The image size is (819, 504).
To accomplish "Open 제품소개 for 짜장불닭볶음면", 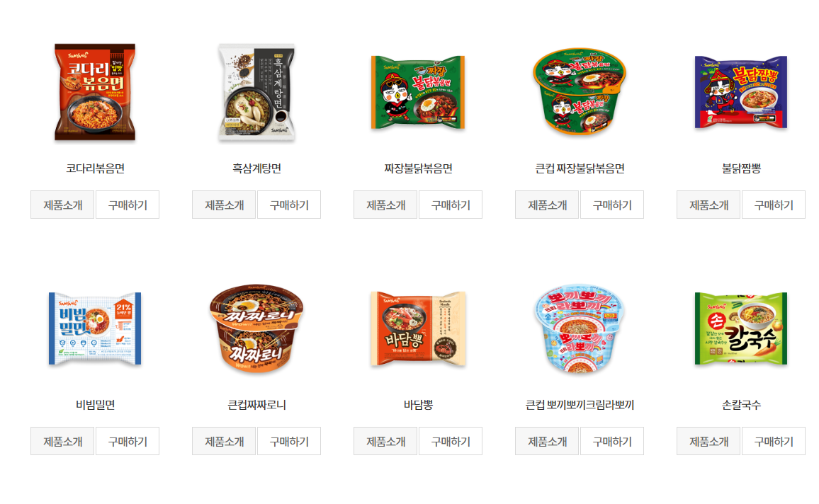I will point(385,205).
